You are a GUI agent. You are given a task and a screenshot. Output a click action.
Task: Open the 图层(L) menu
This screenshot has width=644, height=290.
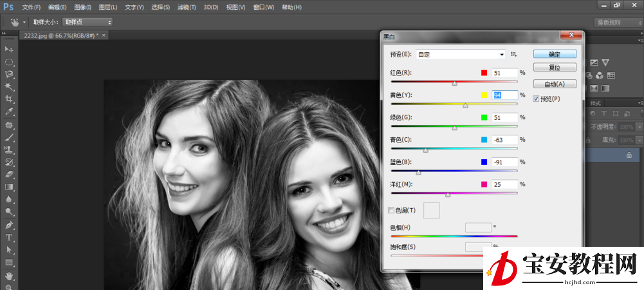coord(108,7)
